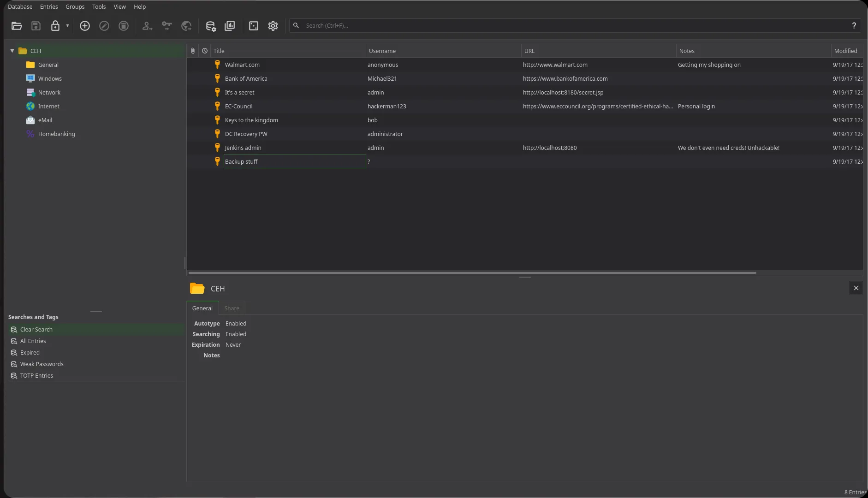Open a database file
The image size is (868, 498).
[x=17, y=26]
